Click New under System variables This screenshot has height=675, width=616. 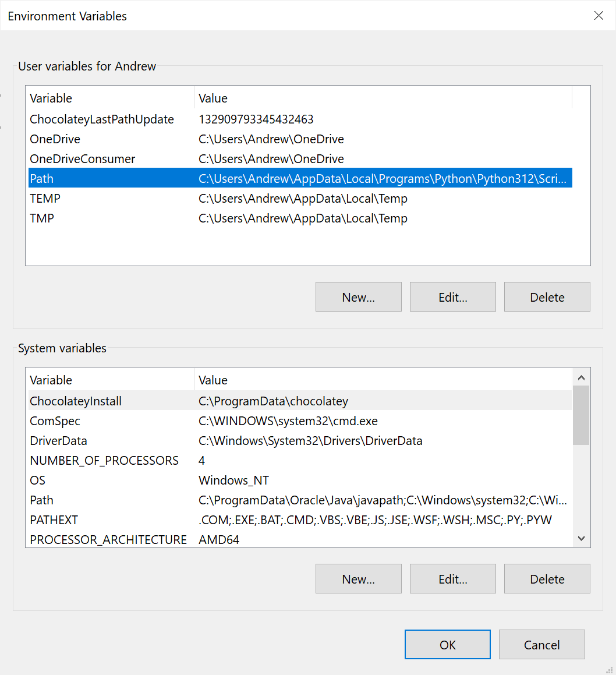[358, 579]
